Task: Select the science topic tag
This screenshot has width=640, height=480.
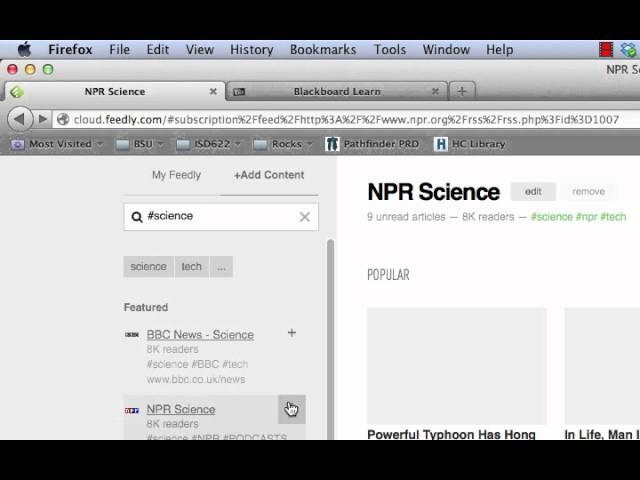Action: coord(148,267)
